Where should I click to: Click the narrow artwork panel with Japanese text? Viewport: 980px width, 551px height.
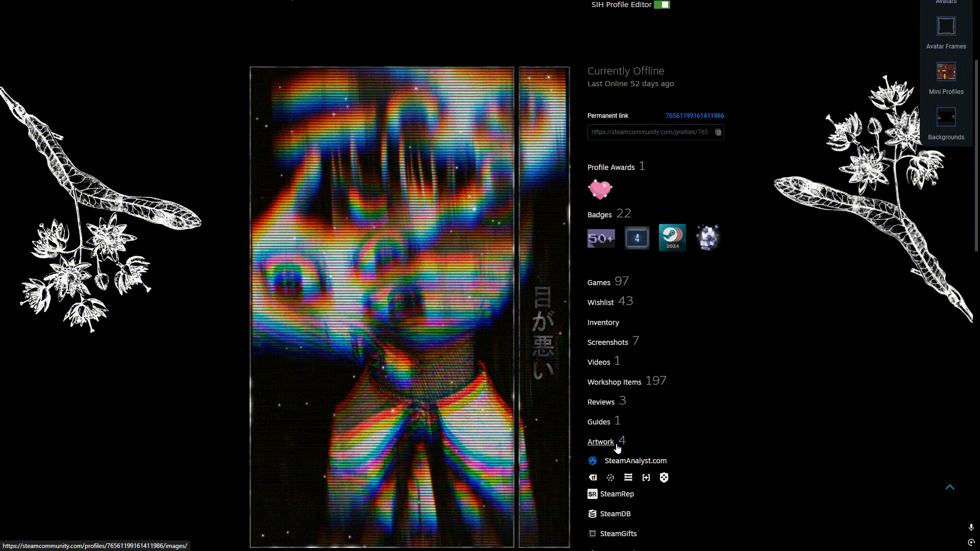pyautogui.click(x=544, y=307)
